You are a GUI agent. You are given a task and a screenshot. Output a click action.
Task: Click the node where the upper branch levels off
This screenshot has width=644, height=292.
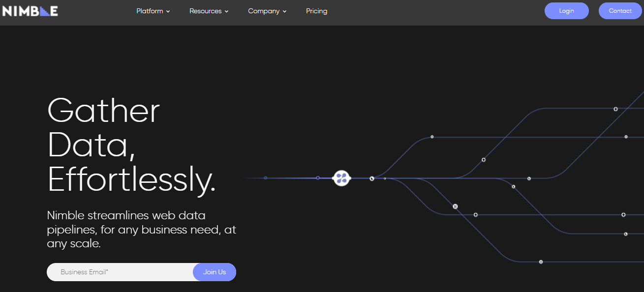pyautogui.click(x=432, y=137)
